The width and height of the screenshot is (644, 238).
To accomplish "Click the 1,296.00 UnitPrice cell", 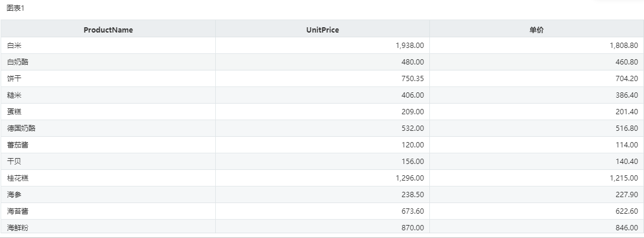I will [322, 178].
